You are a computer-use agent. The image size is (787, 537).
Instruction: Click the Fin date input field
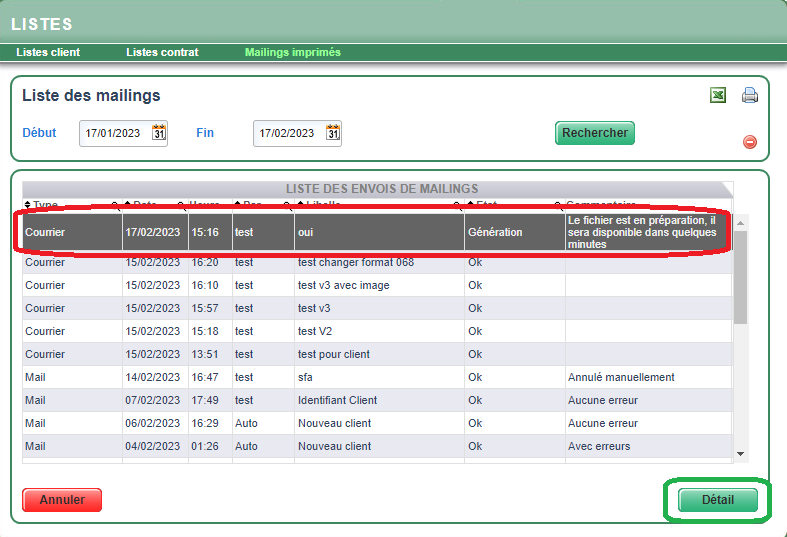pos(288,133)
